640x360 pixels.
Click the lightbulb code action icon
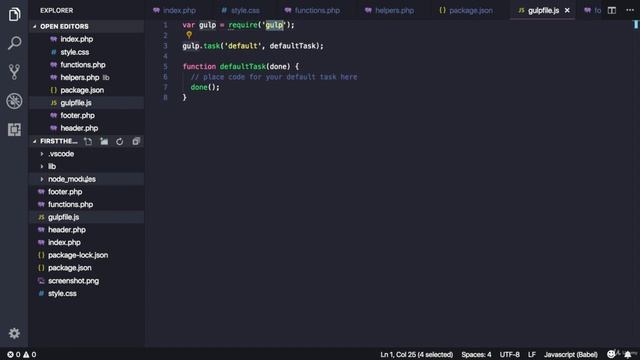(x=189, y=35)
